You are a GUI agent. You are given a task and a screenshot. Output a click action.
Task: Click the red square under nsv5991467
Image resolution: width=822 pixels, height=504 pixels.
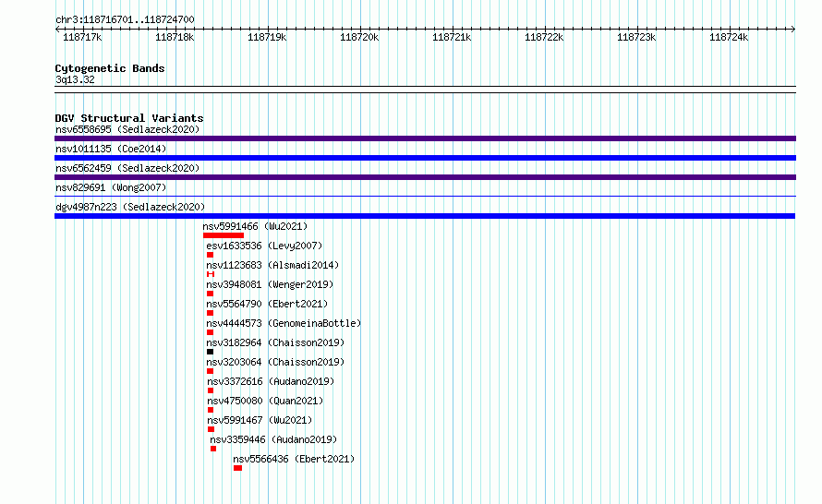click(211, 429)
